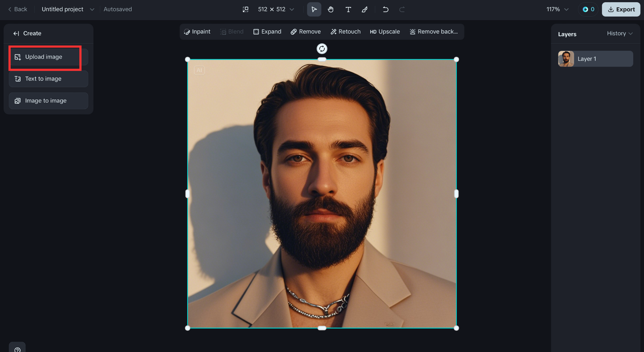Click the right-middle edge resize handle
This screenshot has height=352, width=644.
(x=456, y=194)
